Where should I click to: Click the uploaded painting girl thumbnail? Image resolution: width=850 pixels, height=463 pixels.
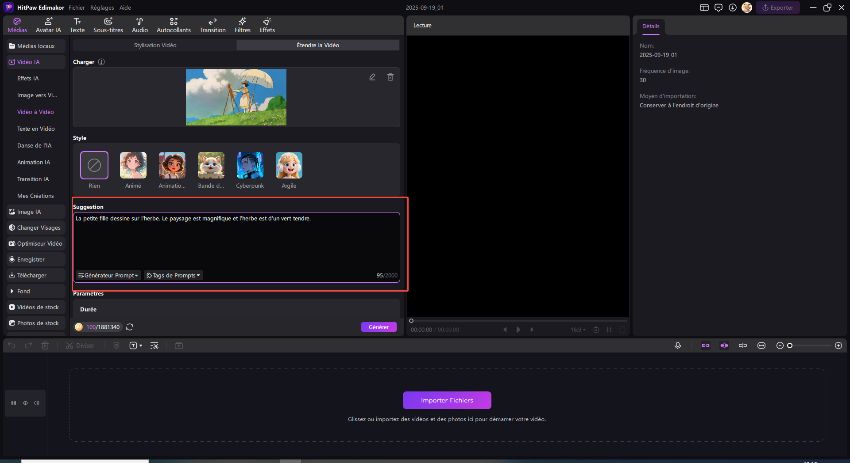[236, 97]
